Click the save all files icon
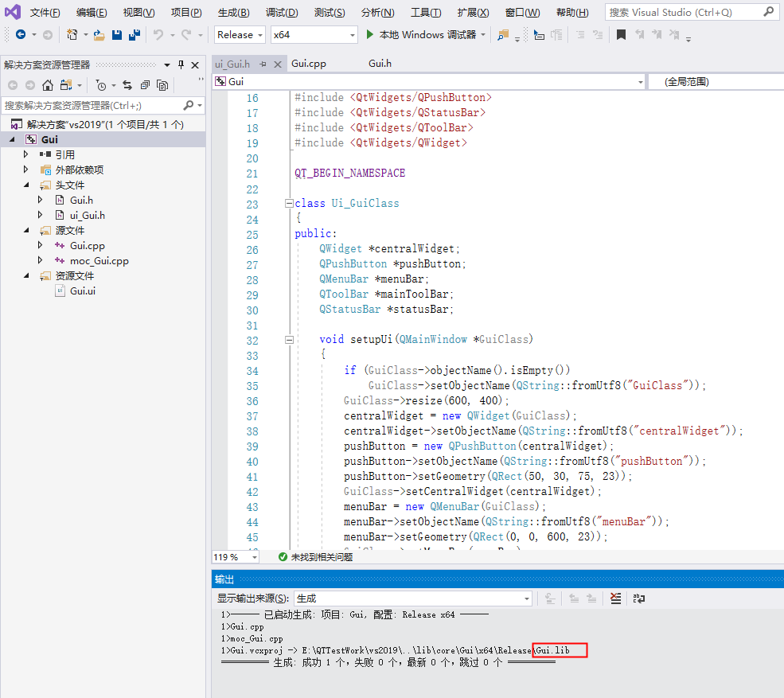This screenshot has height=698, width=784. pyautogui.click(x=134, y=34)
